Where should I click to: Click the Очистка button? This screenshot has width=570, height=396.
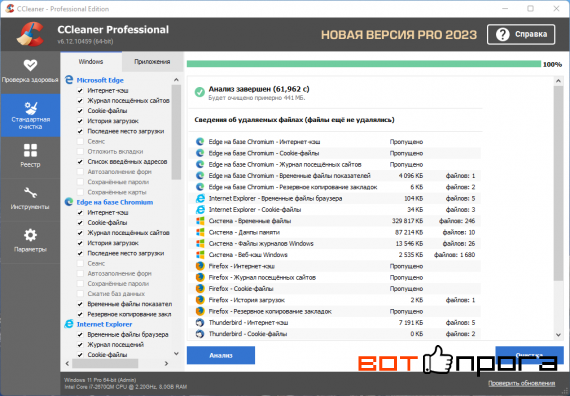coord(529,355)
